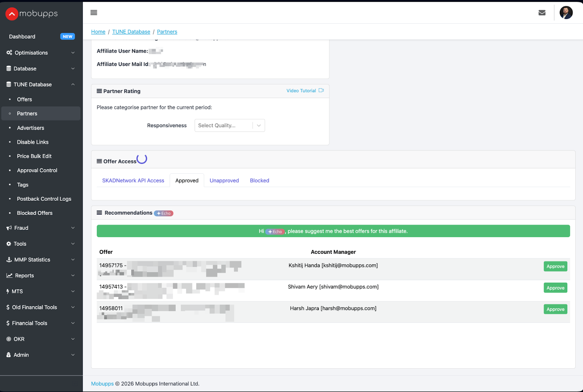Click the Partner Rating list icon
The width and height of the screenshot is (583, 392).
pos(99,91)
